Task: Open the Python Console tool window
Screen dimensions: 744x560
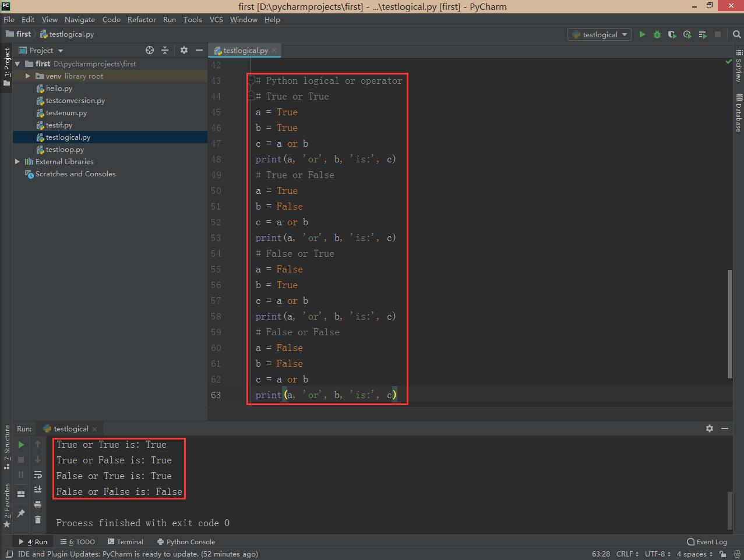Action: coord(186,542)
